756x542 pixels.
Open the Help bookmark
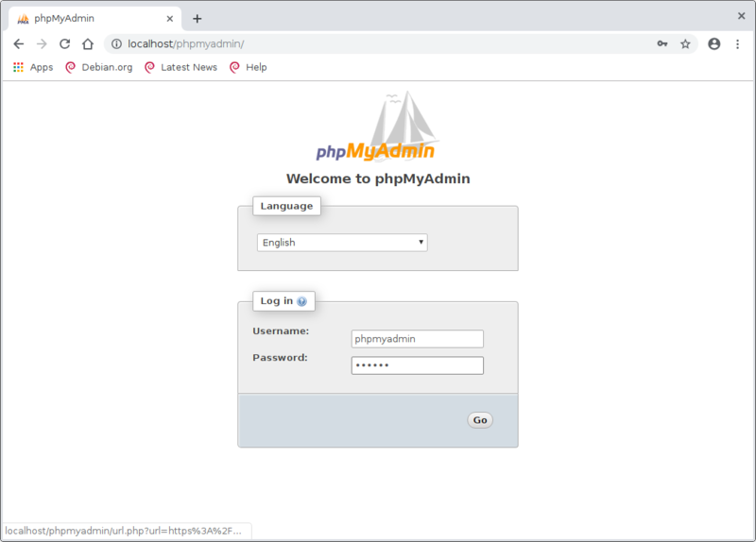pos(249,67)
